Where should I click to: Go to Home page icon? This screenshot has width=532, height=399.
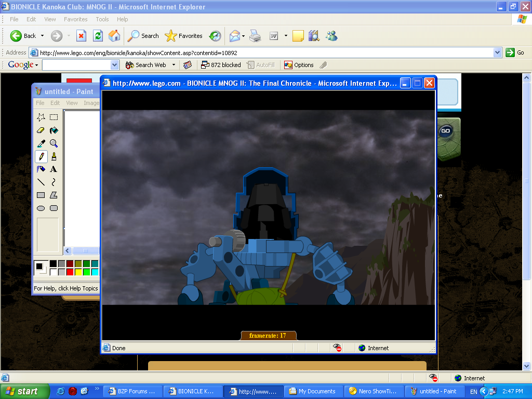click(x=114, y=36)
